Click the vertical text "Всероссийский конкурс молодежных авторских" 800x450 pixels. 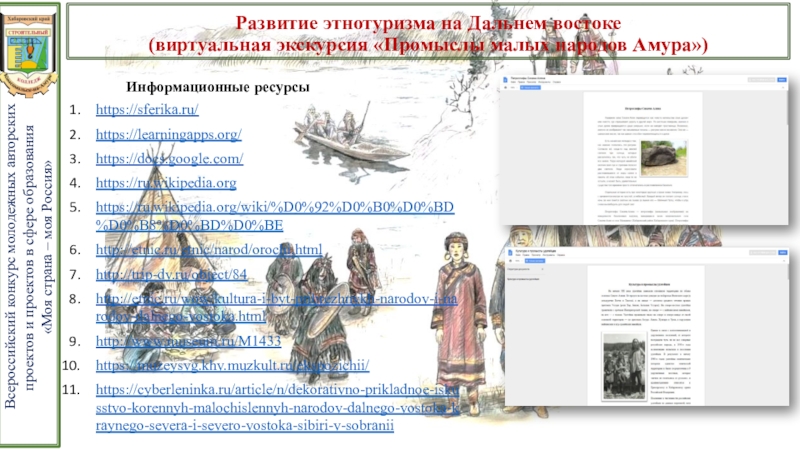(x=11, y=256)
